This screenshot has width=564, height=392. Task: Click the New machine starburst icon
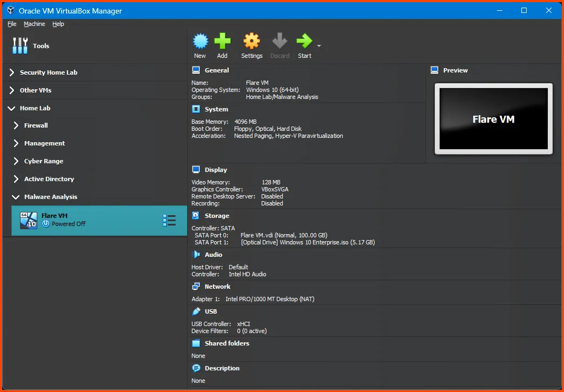click(201, 41)
